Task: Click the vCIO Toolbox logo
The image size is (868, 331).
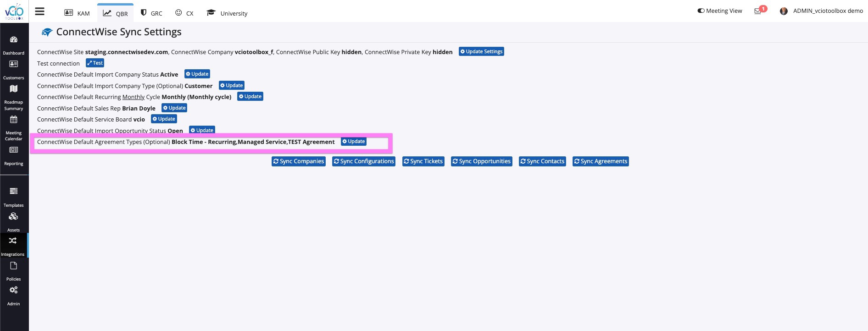Action: (14, 11)
